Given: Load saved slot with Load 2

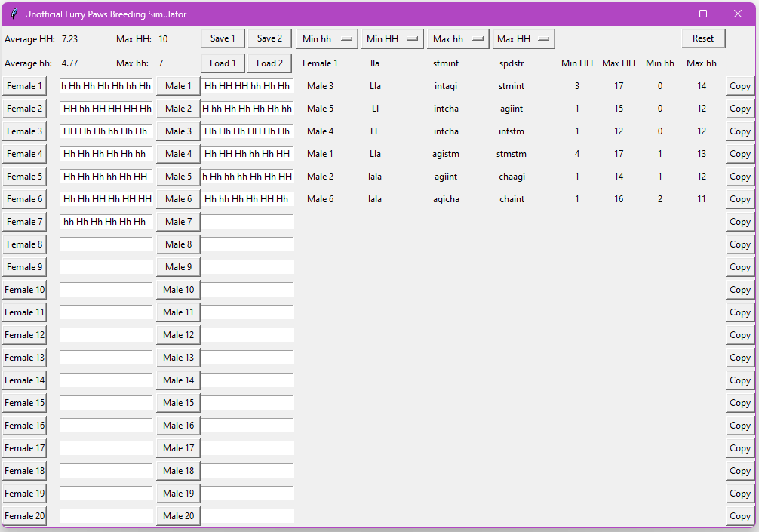Looking at the screenshot, I should (269, 63).
